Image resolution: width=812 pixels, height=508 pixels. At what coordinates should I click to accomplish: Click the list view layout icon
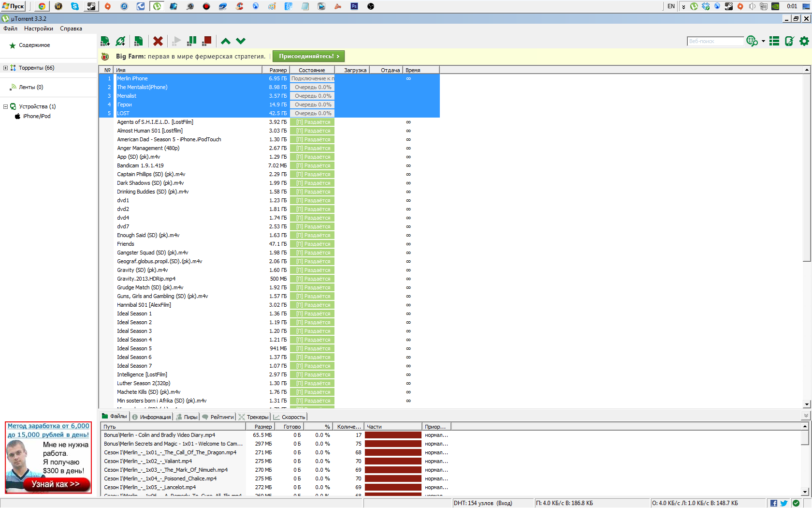click(x=774, y=41)
